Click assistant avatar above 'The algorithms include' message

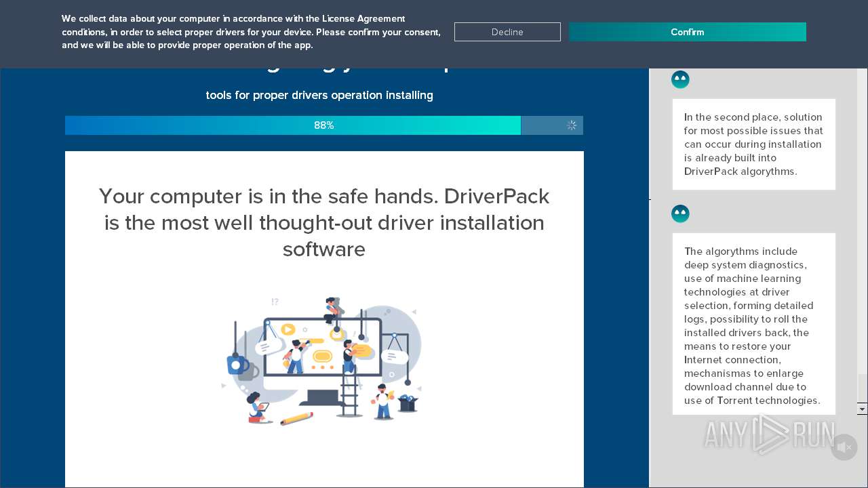tap(680, 214)
